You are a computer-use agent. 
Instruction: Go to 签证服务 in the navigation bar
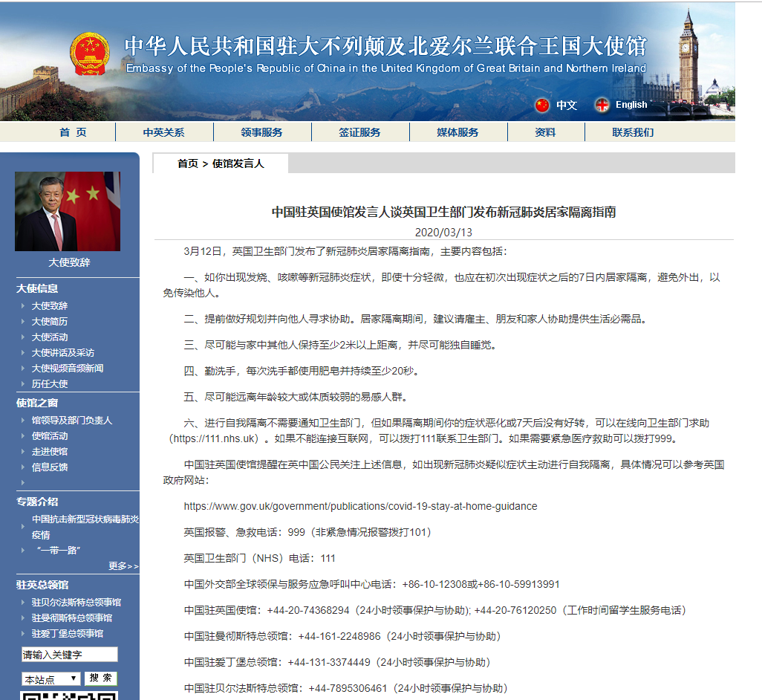(x=359, y=132)
